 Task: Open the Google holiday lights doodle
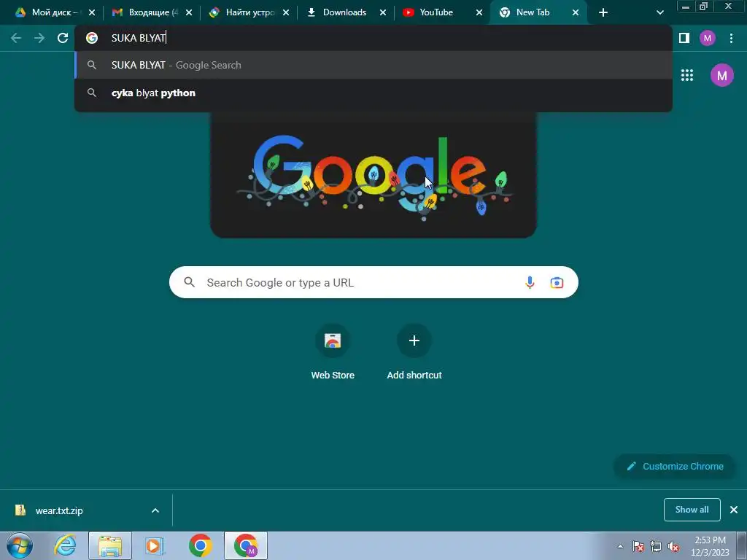tap(373, 175)
